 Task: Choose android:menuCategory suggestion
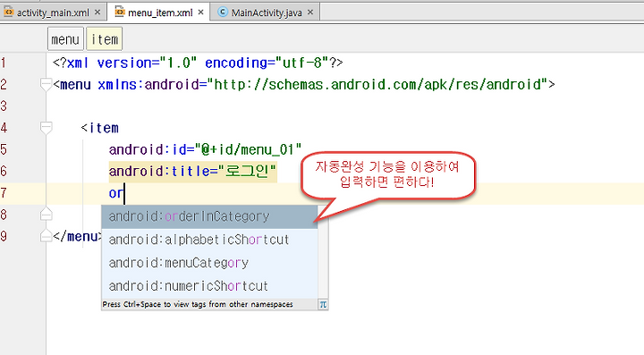pyautogui.click(x=209, y=263)
